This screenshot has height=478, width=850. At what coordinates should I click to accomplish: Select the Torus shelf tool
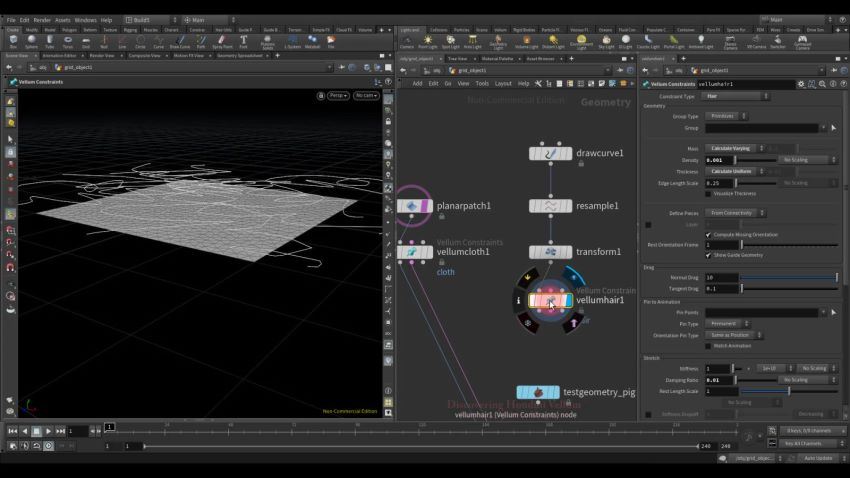(x=68, y=42)
